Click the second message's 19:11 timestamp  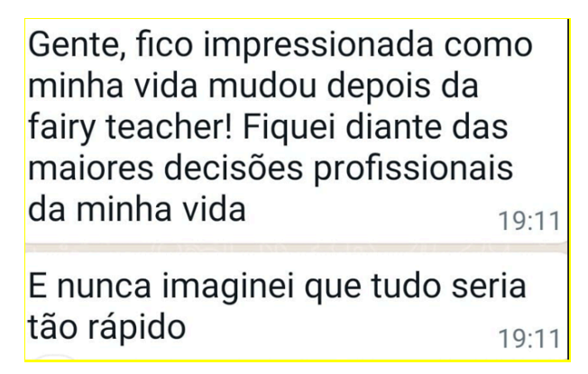click(529, 339)
